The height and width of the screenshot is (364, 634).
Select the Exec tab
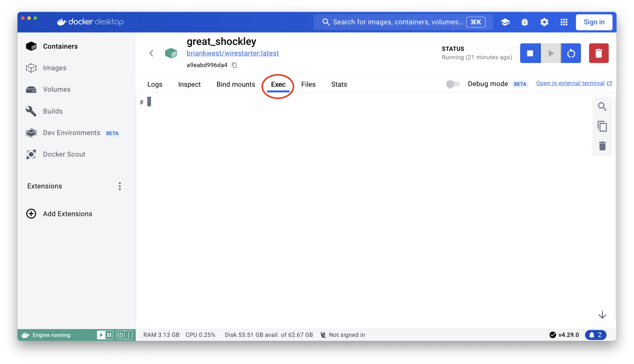[x=278, y=84]
